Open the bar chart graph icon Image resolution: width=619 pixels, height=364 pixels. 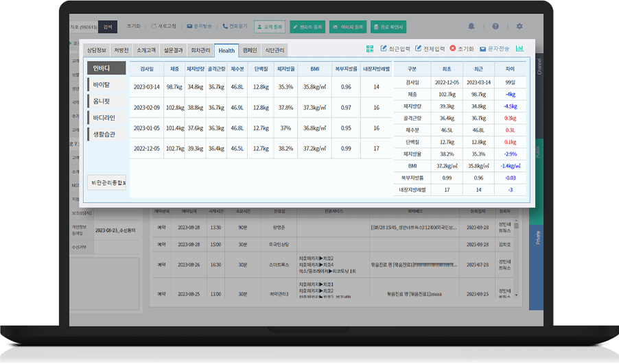(519, 49)
